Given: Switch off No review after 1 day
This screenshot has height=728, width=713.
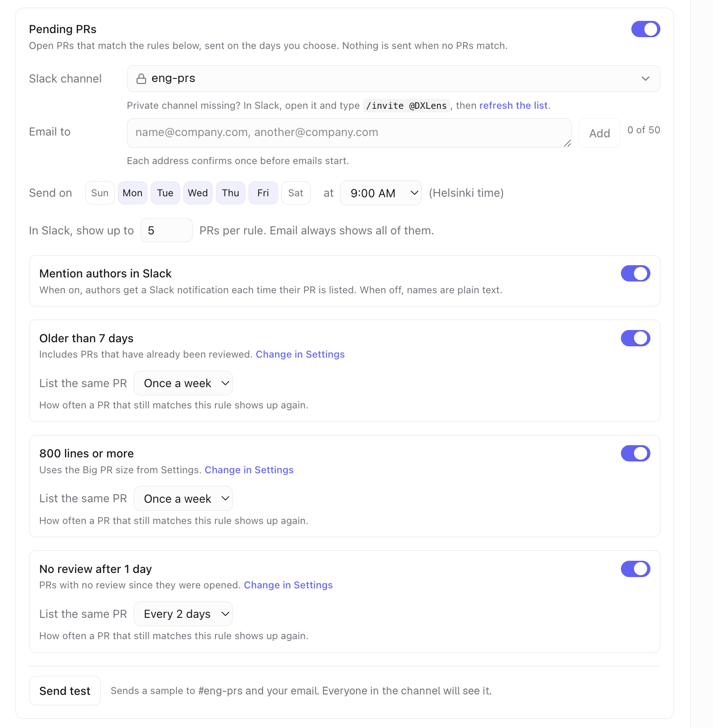Looking at the screenshot, I should click(x=635, y=569).
